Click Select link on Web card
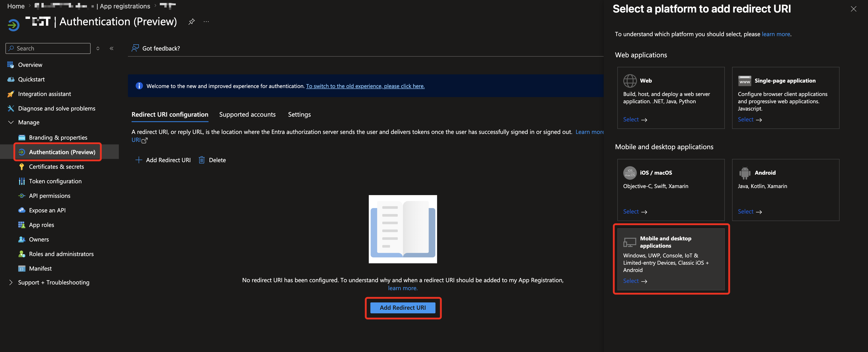The width and height of the screenshot is (868, 352). (635, 119)
